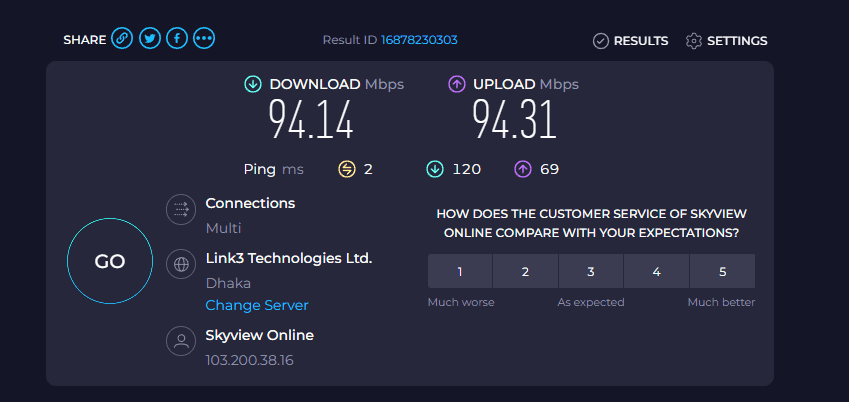Viewport: 849px width, 402px height.
Task: Click the Settings gear icon
Action: [x=694, y=41]
